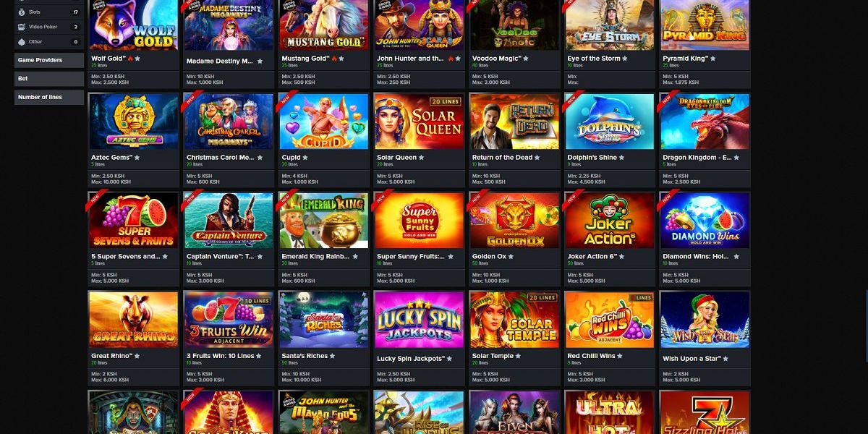
Task: Toggle favorite star for Voodoo Magic
Action: click(526, 59)
